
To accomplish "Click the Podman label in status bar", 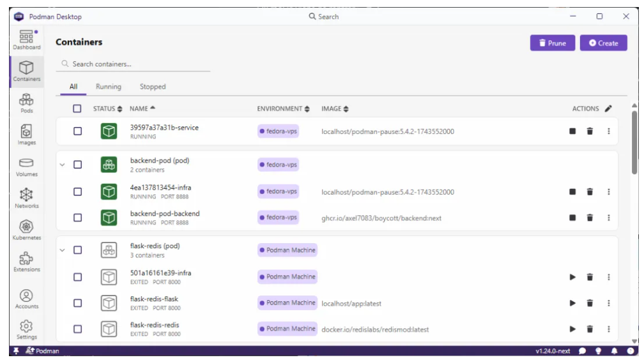I will click(42, 350).
